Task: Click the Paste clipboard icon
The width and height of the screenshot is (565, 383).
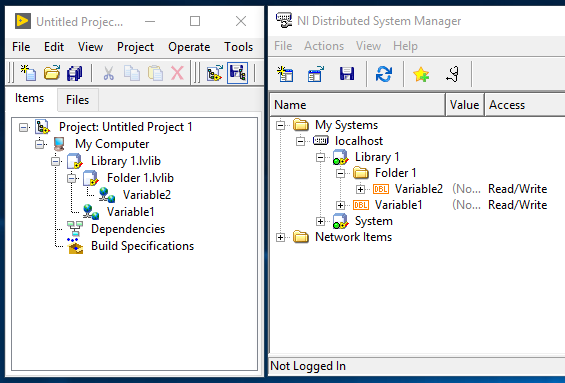Action: (155, 73)
